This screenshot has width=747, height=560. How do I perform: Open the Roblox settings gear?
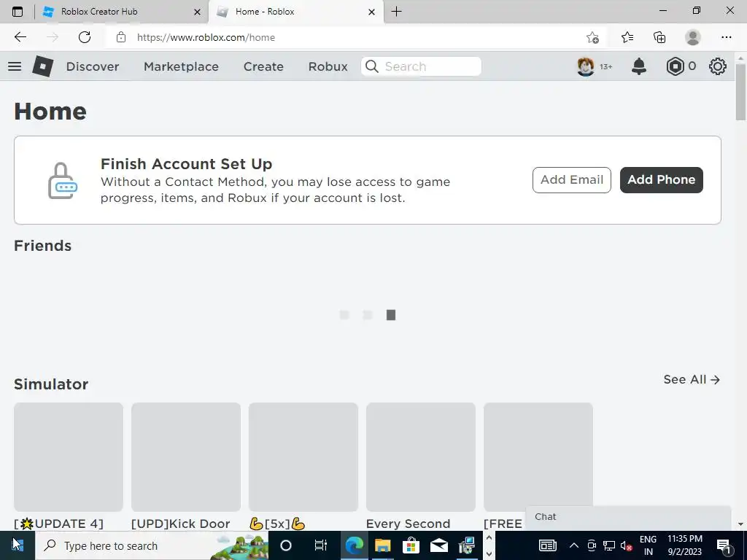coord(718,66)
